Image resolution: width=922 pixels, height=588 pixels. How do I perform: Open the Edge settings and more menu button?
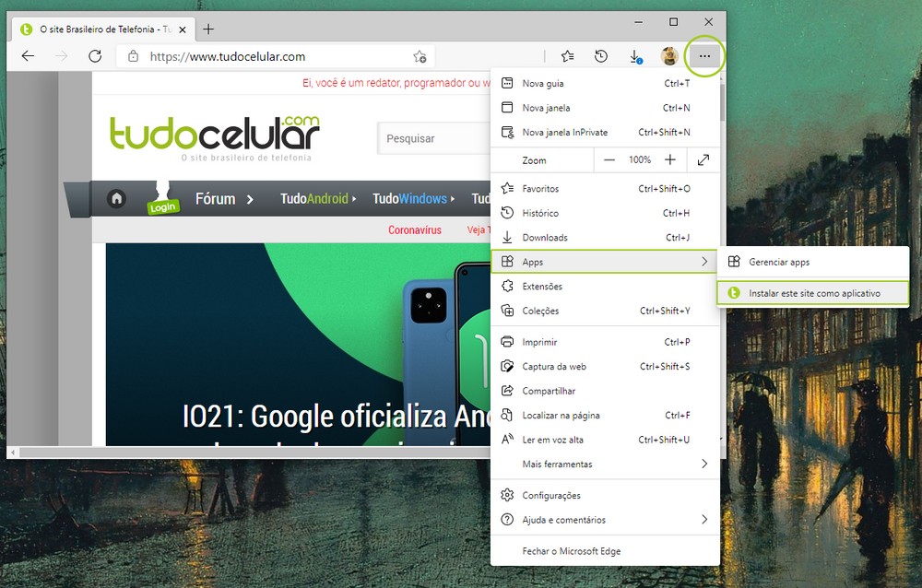703,56
